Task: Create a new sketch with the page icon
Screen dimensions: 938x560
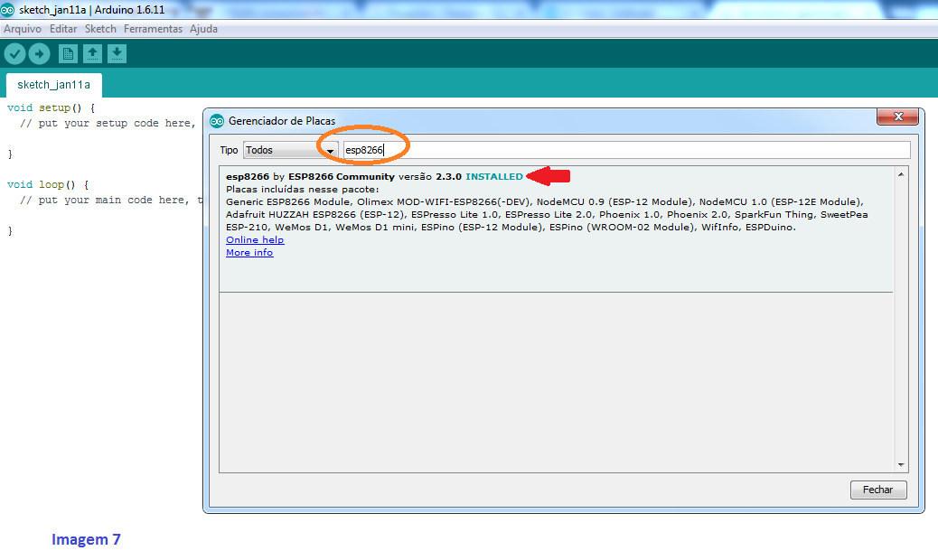Action: pos(68,54)
